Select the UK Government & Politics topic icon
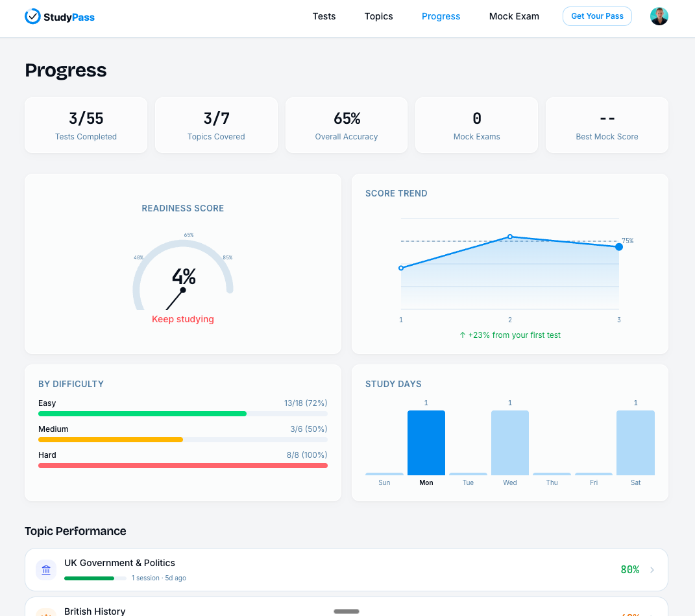 coord(45,569)
